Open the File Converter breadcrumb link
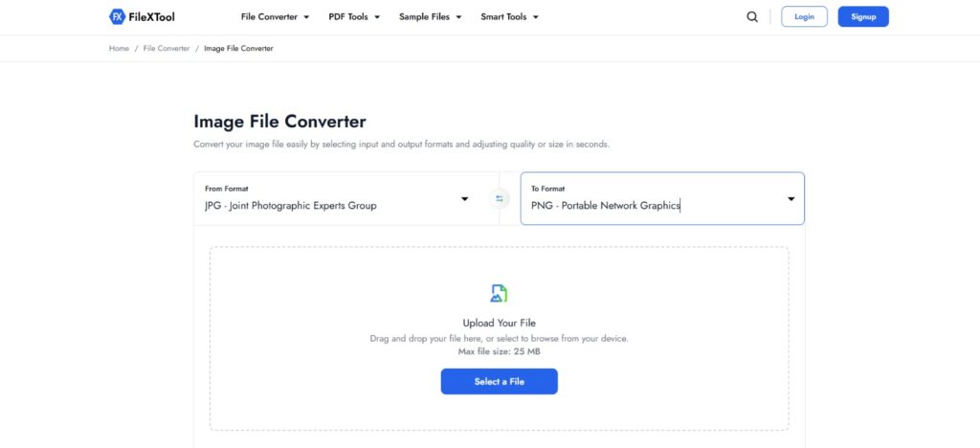The image size is (980, 448). click(167, 48)
